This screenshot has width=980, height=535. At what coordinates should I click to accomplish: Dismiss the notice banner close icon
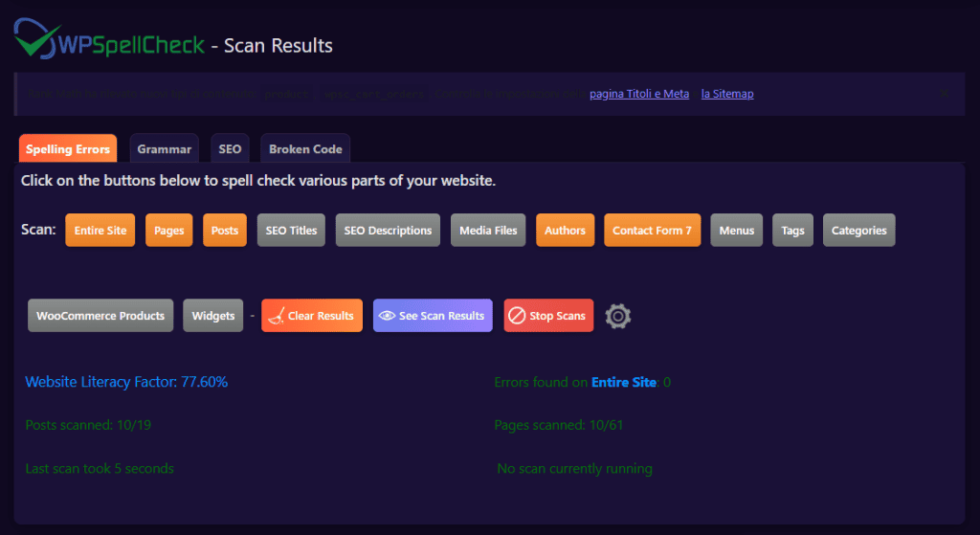pyautogui.click(x=945, y=93)
